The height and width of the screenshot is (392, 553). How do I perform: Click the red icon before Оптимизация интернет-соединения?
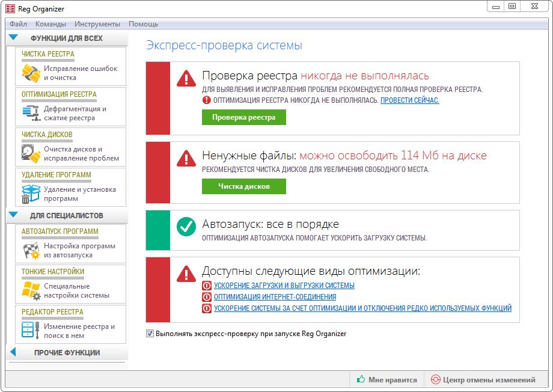click(x=206, y=297)
